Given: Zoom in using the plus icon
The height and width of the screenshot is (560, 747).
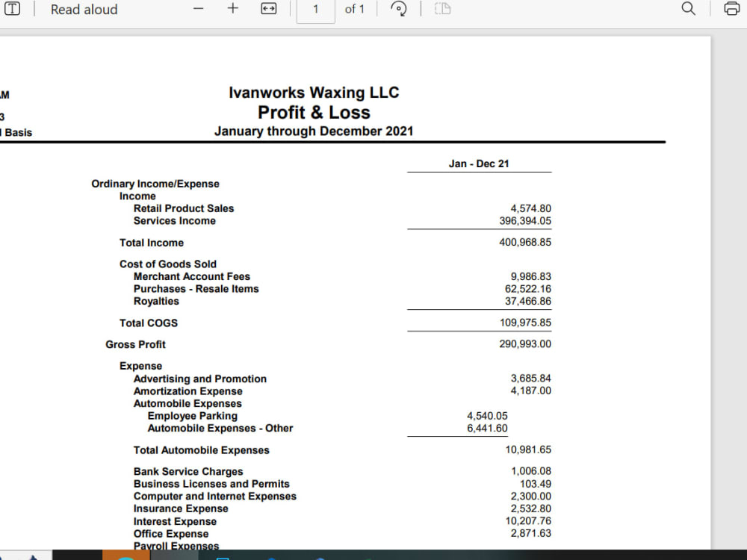Looking at the screenshot, I should point(232,8).
